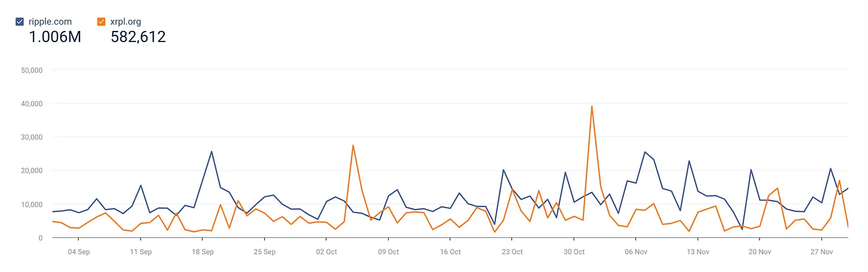
Task: Select the 02 Oct date label
Action: coord(327,252)
